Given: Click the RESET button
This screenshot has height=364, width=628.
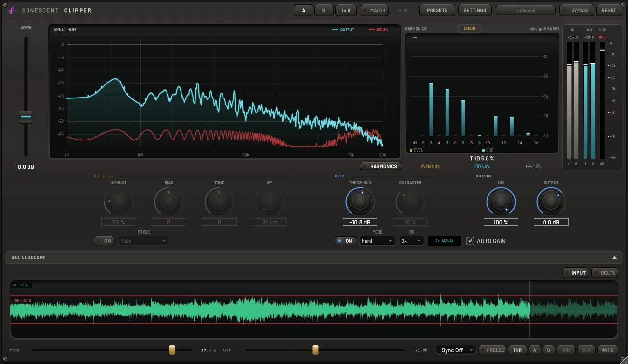Looking at the screenshot, I should point(609,10).
